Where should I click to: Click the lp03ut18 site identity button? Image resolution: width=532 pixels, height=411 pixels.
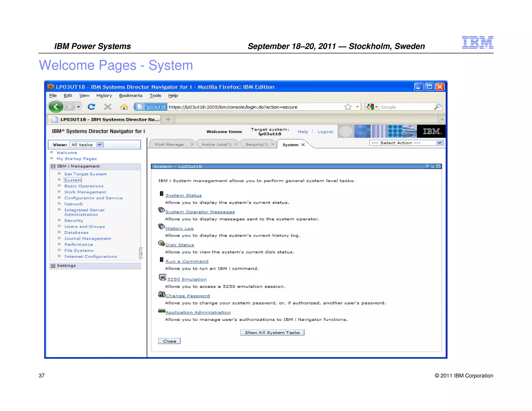pos(151,107)
